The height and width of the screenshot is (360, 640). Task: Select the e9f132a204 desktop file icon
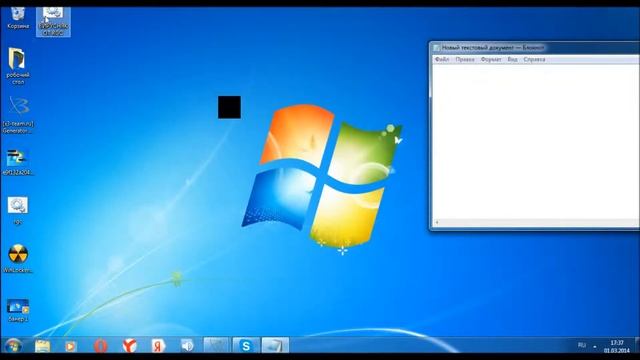[x=18, y=162]
